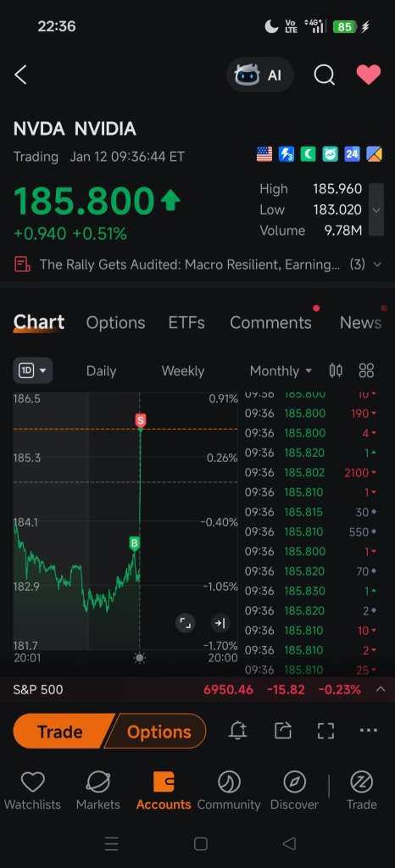This screenshot has width=395, height=868.
Task: Tap the red S sell marker
Action: click(141, 420)
